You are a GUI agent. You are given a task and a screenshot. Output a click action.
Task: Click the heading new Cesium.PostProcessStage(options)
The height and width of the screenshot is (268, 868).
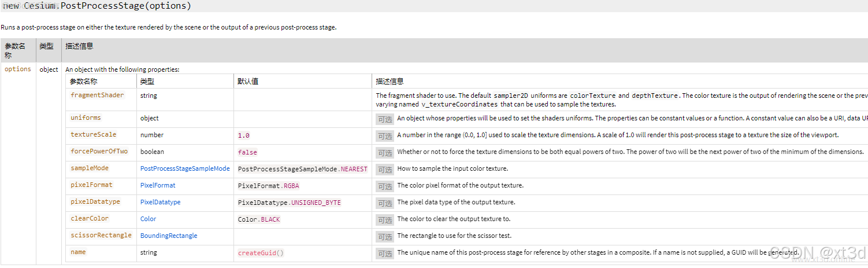pos(97,6)
